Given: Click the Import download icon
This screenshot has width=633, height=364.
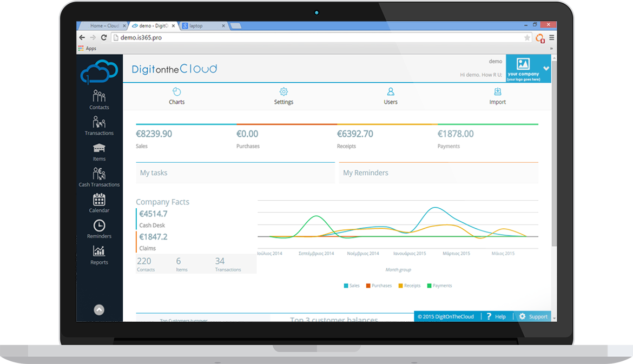Looking at the screenshot, I should pyautogui.click(x=497, y=91).
